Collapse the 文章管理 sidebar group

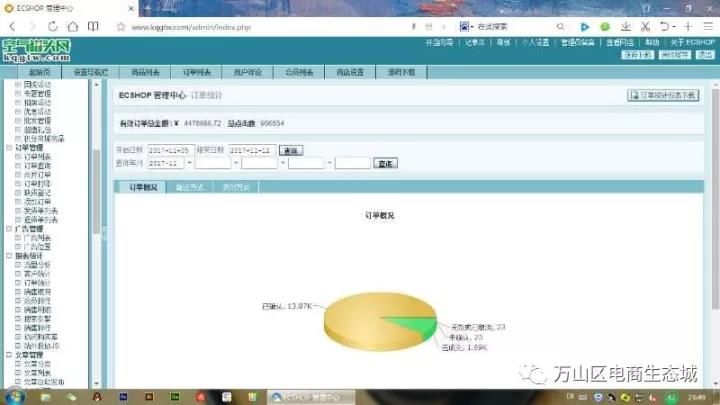9,354
